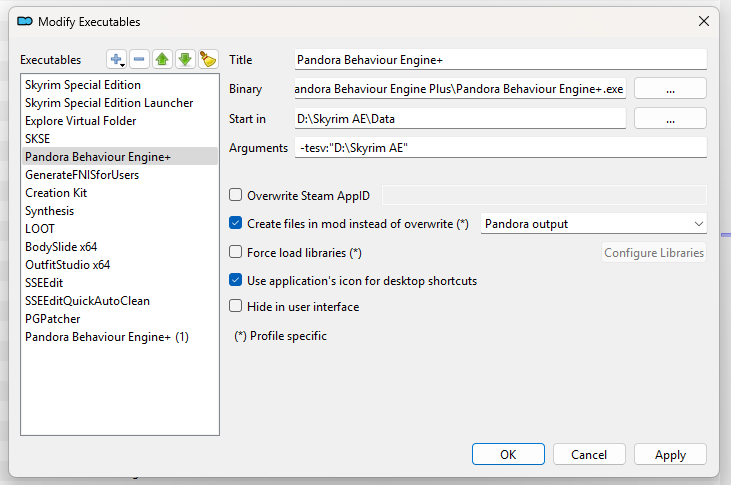Click Cancel button
The width and height of the screenshot is (731, 485).
click(x=589, y=454)
